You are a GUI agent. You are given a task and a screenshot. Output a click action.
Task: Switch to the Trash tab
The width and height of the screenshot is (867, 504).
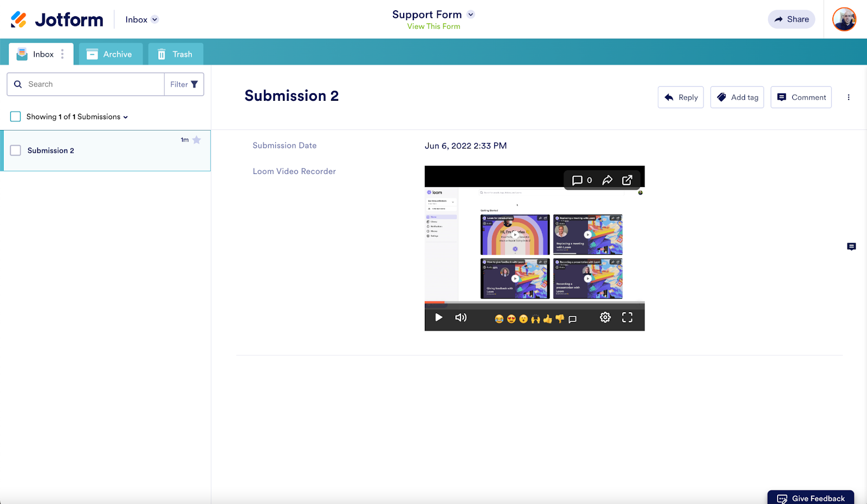pos(176,54)
